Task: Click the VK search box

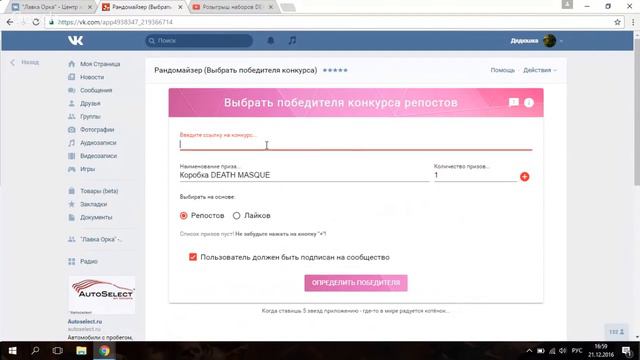Action: click(199, 40)
